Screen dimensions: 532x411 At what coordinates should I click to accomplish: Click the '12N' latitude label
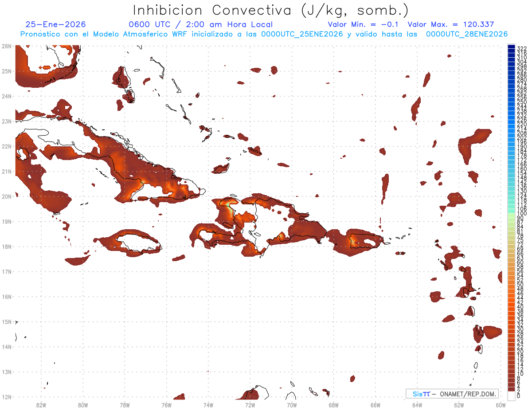(6, 397)
